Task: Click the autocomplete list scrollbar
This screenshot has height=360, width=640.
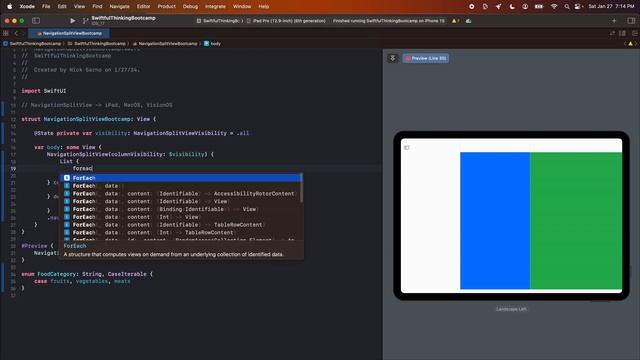Action: 301,188
